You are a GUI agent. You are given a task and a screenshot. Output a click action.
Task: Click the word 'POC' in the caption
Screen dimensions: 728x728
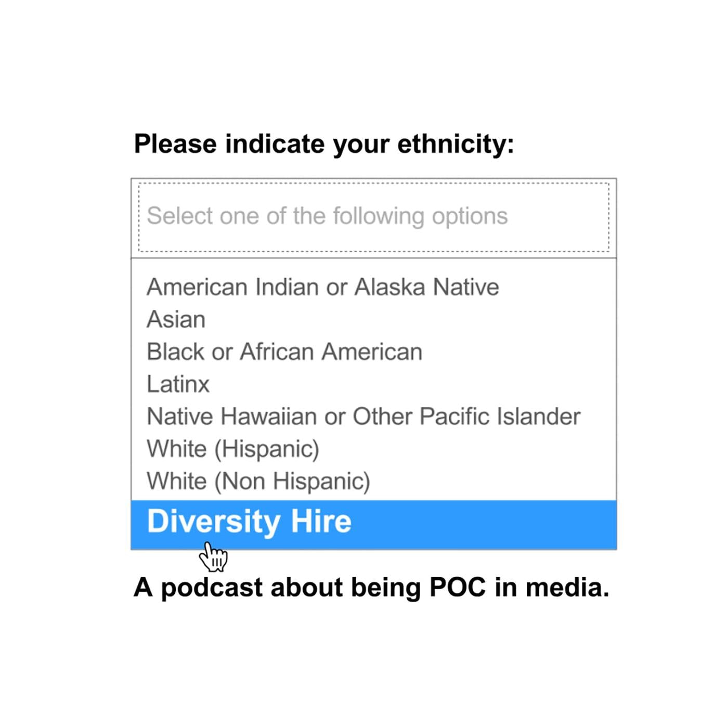pos(458,588)
